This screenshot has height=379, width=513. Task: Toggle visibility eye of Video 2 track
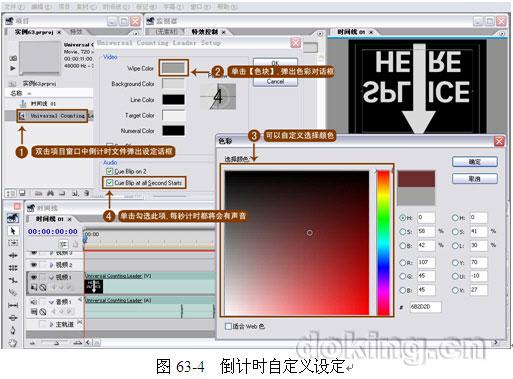pos(34,265)
